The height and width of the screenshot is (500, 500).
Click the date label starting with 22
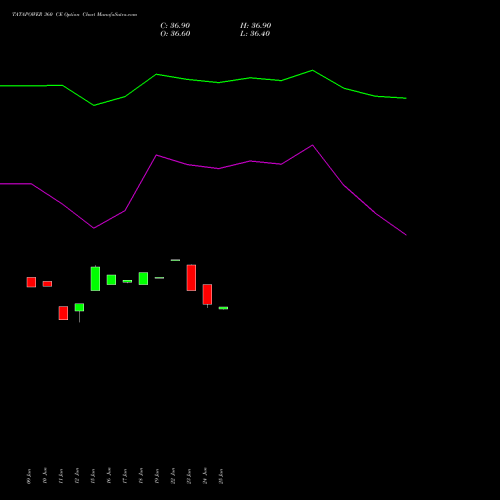coord(173,476)
